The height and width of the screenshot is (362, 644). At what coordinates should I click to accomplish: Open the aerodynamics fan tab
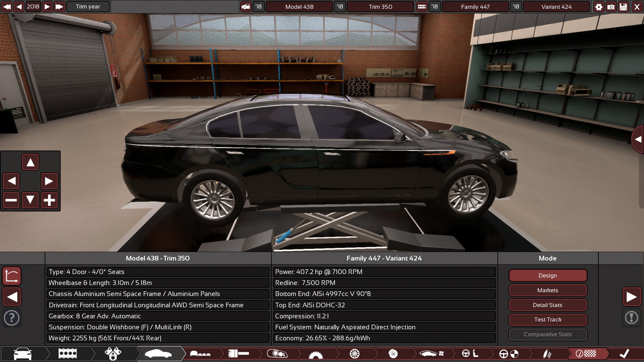point(432,354)
